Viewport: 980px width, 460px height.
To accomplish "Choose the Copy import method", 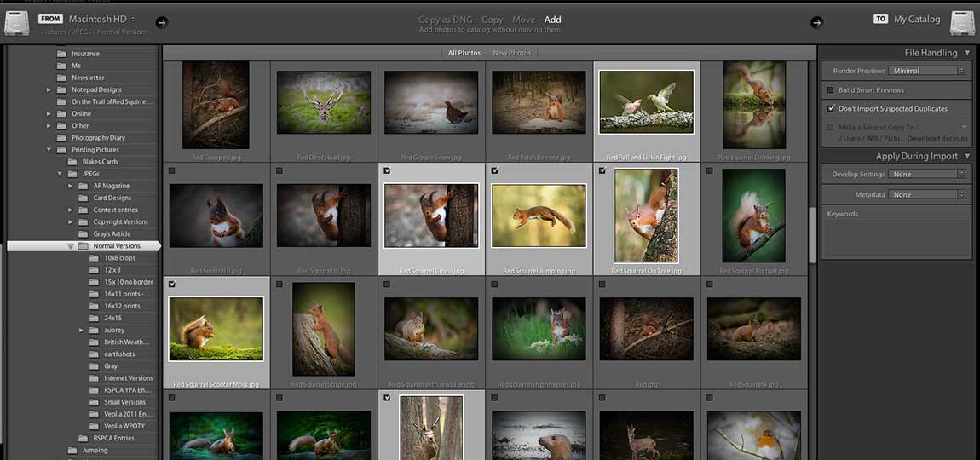I will click(x=493, y=20).
